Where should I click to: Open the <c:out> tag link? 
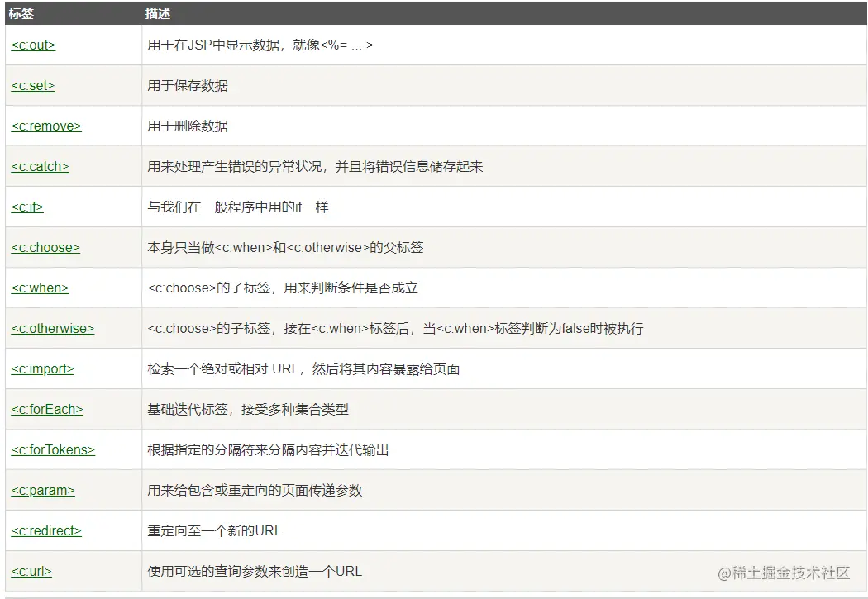pos(33,45)
